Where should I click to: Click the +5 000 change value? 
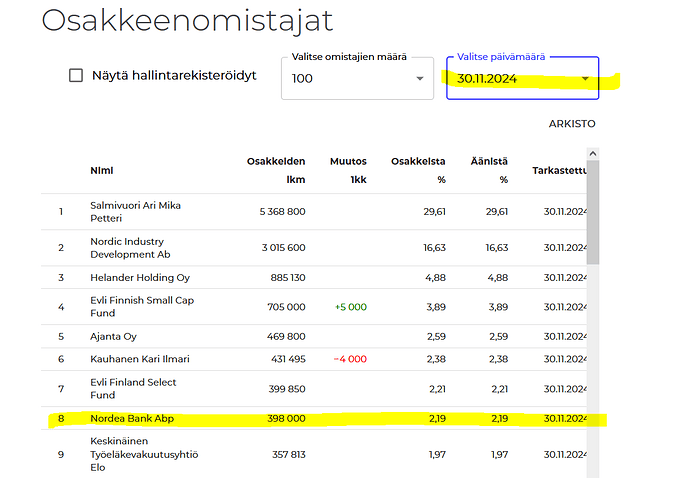(351, 307)
